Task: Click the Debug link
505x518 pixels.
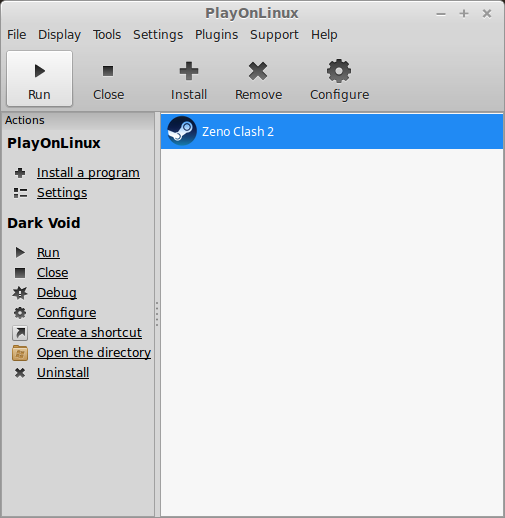Action: 57,293
